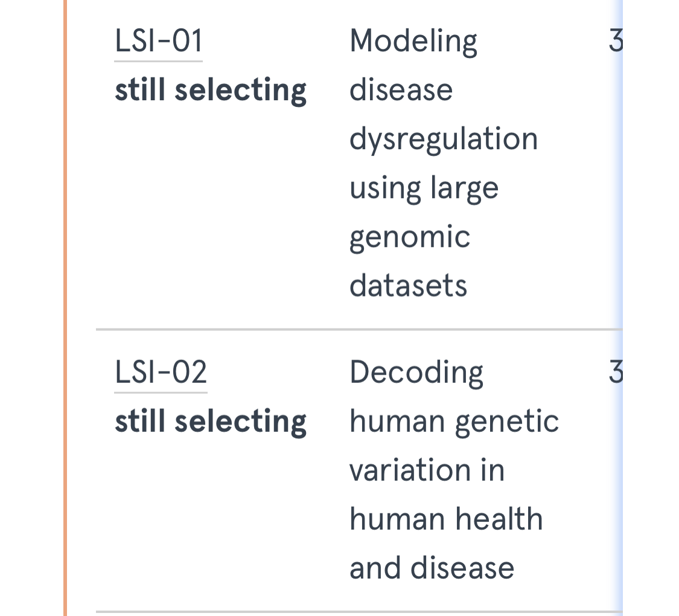The height and width of the screenshot is (616, 679).
Task: Click 'still selecting' status under LSI-01
Action: (211, 91)
